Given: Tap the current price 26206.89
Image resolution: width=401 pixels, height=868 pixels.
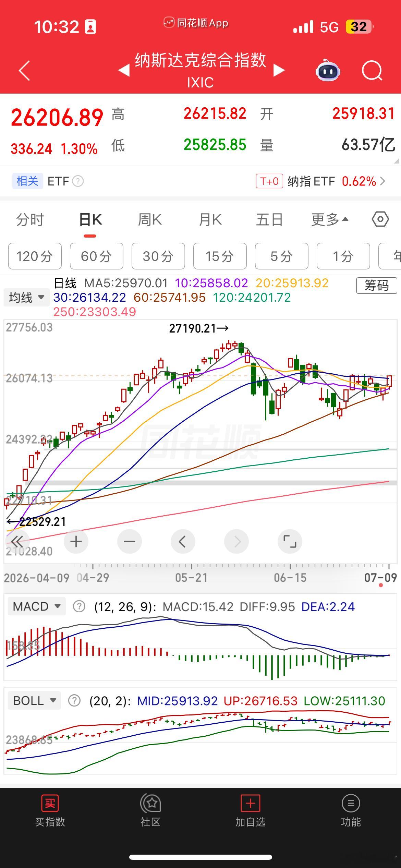Looking at the screenshot, I should coord(57,117).
